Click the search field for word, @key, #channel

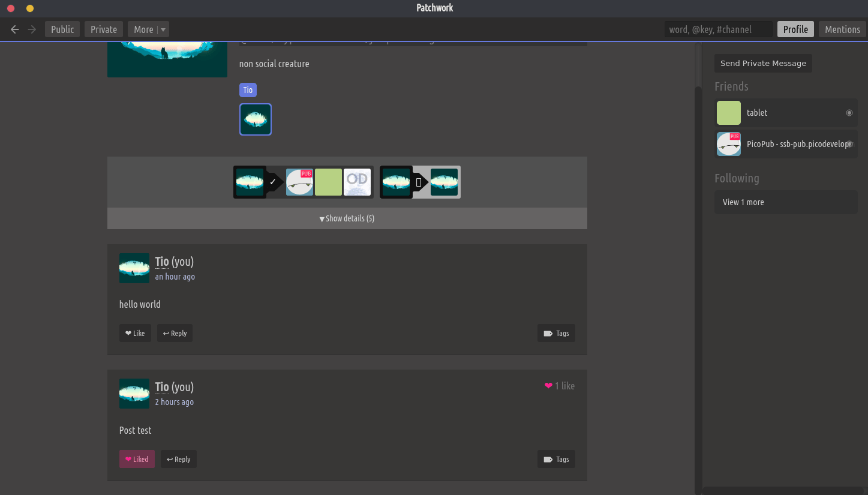(x=718, y=29)
